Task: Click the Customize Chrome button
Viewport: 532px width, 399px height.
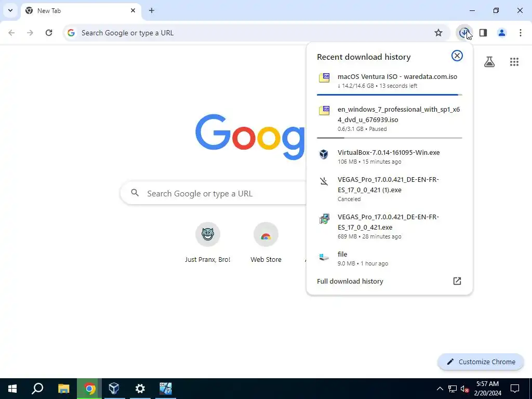Action: tap(481, 362)
